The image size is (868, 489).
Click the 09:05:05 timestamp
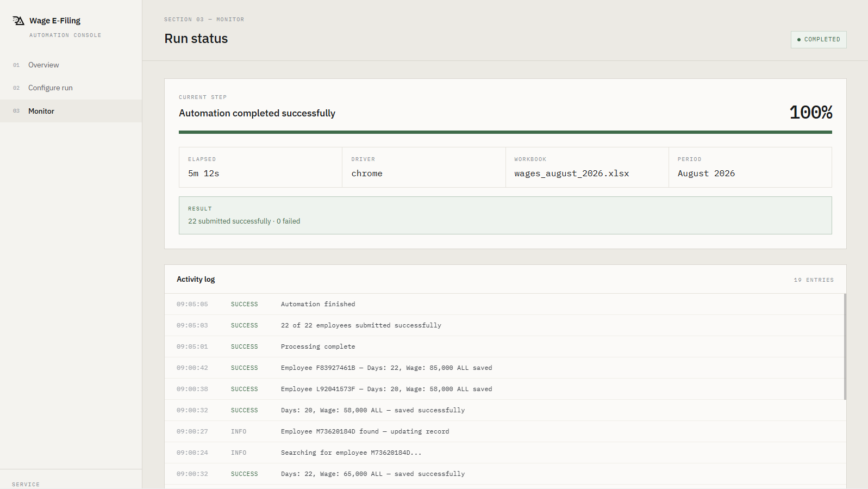(x=192, y=305)
